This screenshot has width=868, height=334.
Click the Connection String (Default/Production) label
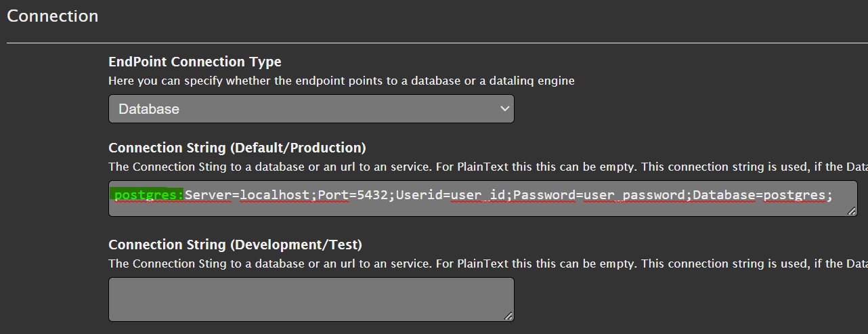click(x=237, y=148)
